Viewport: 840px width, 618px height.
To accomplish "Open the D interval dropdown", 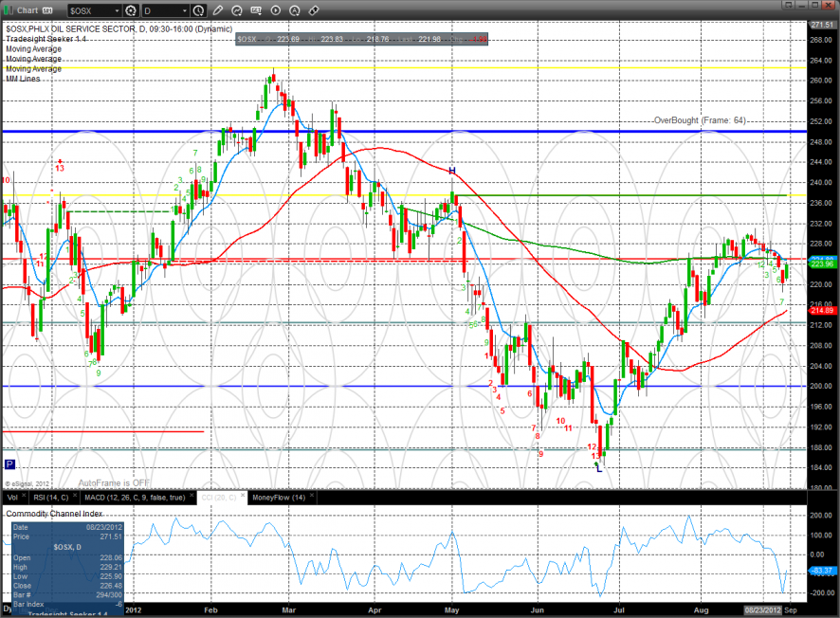I will [x=184, y=10].
